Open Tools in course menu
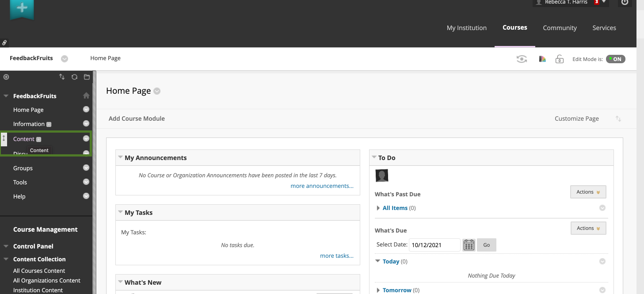 coord(20,182)
